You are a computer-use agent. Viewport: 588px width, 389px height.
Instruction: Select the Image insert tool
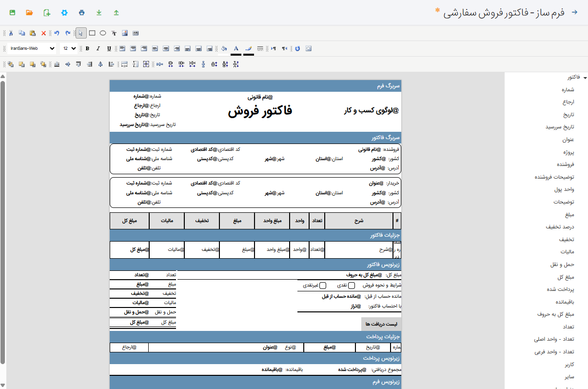tap(125, 33)
